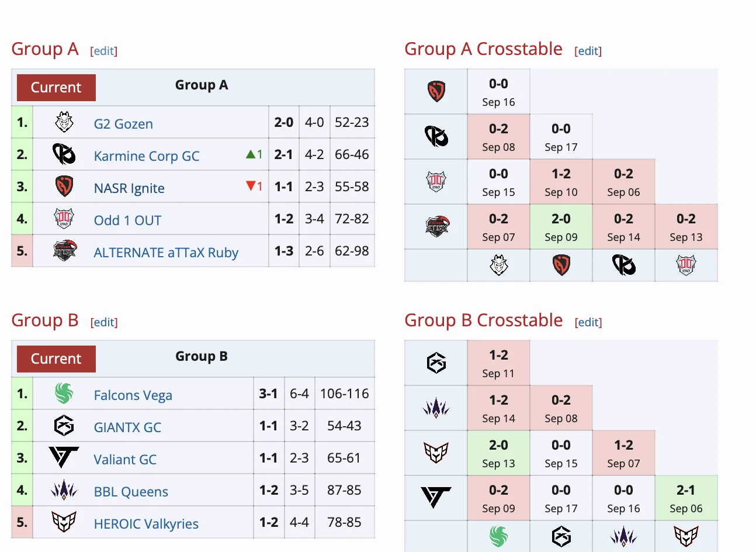Click the 0-0 Sep 16 cell in Group A crosstable
The image size is (756, 552).
[x=498, y=92]
